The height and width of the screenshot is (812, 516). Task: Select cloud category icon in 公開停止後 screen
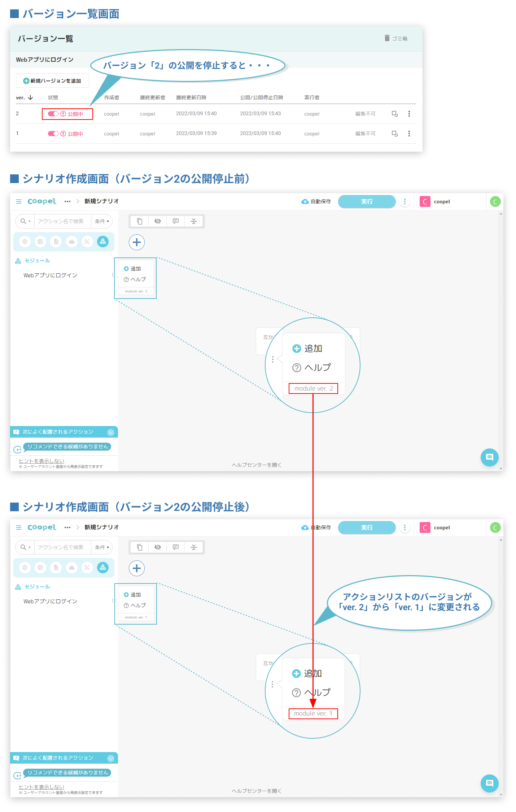(x=72, y=568)
